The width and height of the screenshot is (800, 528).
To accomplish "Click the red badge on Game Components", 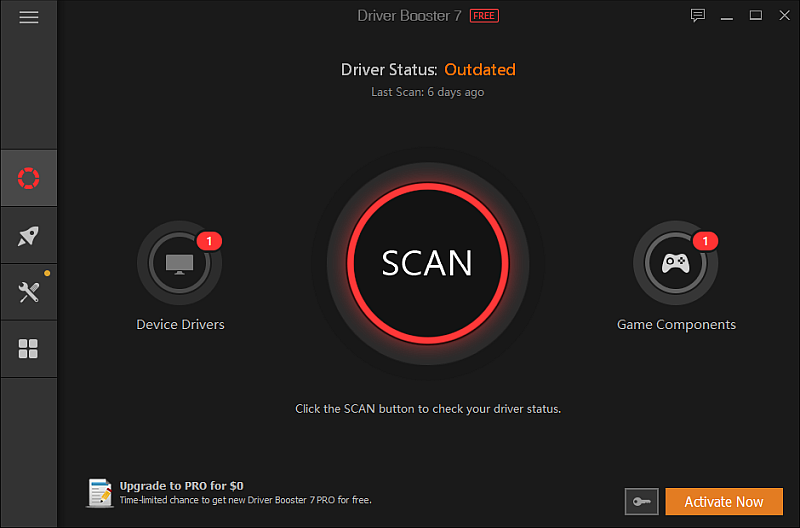I will 705,241.
